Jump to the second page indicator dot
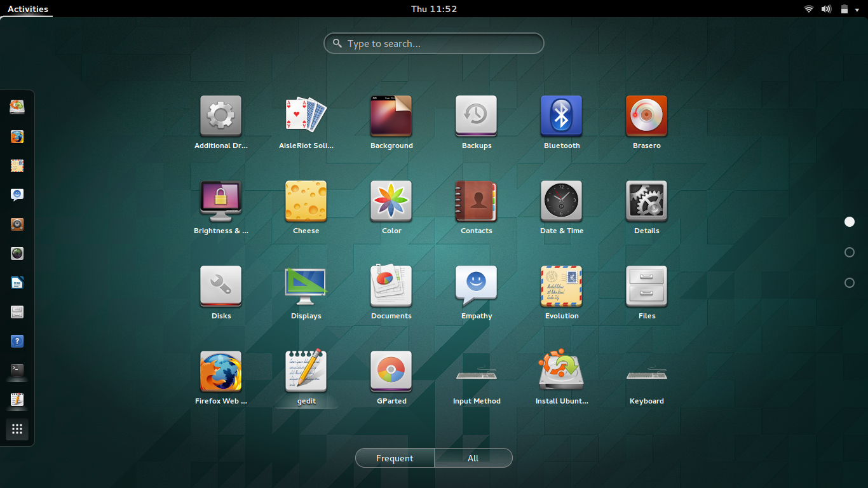This screenshot has width=868, height=488. coord(850,252)
